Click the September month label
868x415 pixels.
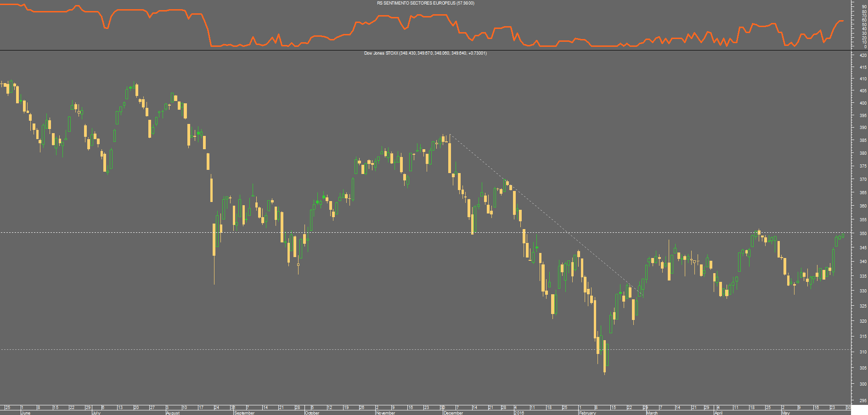(244, 413)
